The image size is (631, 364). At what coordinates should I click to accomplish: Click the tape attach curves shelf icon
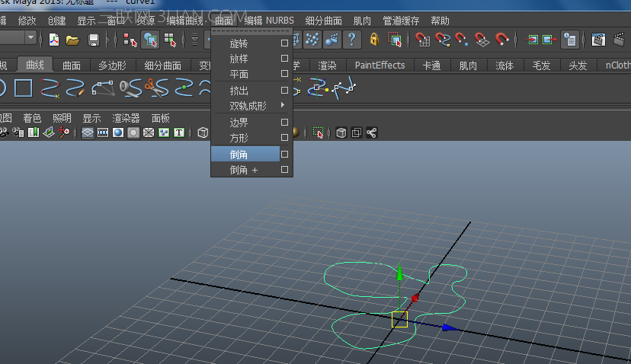coord(131,88)
